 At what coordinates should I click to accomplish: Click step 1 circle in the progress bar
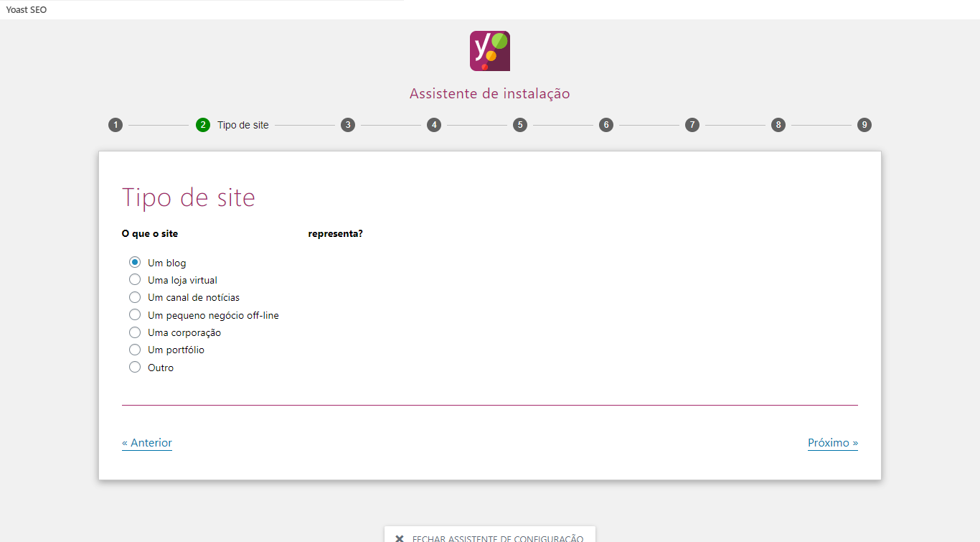point(116,124)
